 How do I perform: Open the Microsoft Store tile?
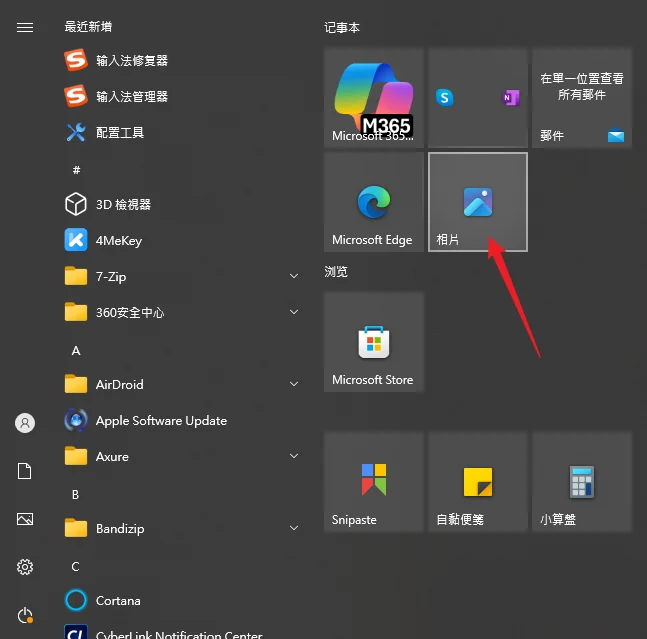pyautogui.click(x=374, y=342)
